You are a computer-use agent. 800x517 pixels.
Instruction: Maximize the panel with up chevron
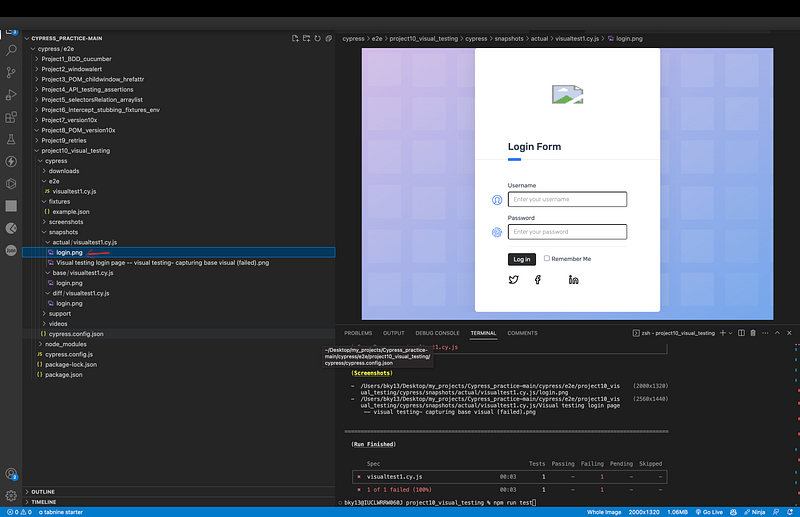pos(777,333)
